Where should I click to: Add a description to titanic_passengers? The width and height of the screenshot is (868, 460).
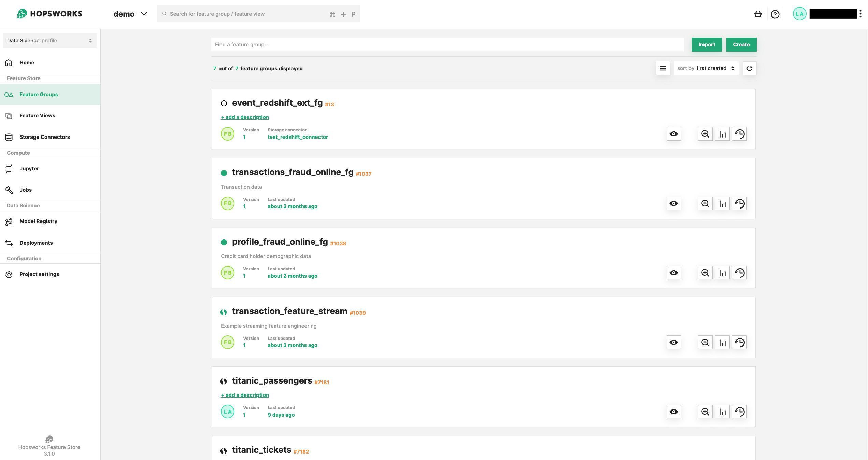[245, 395]
